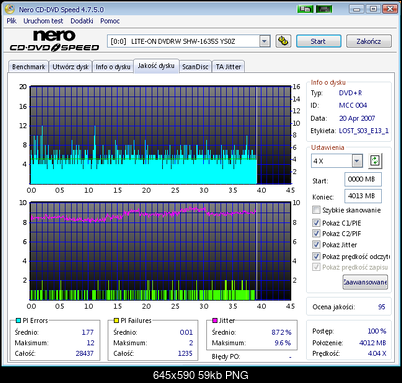Uncheck Pokaż C2/PIF checkbox
This screenshot has height=383, width=402.
coord(316,233)
